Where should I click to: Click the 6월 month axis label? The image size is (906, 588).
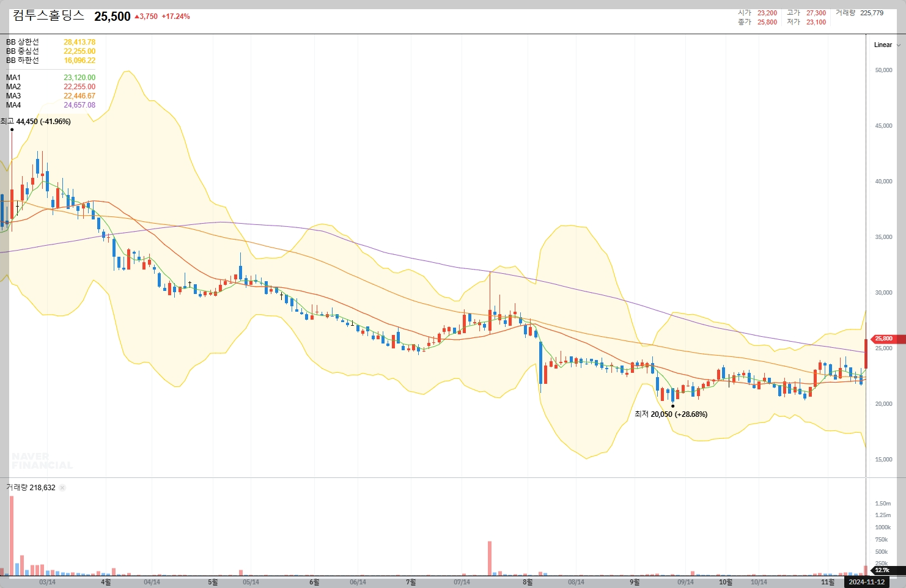coord(314,582)
